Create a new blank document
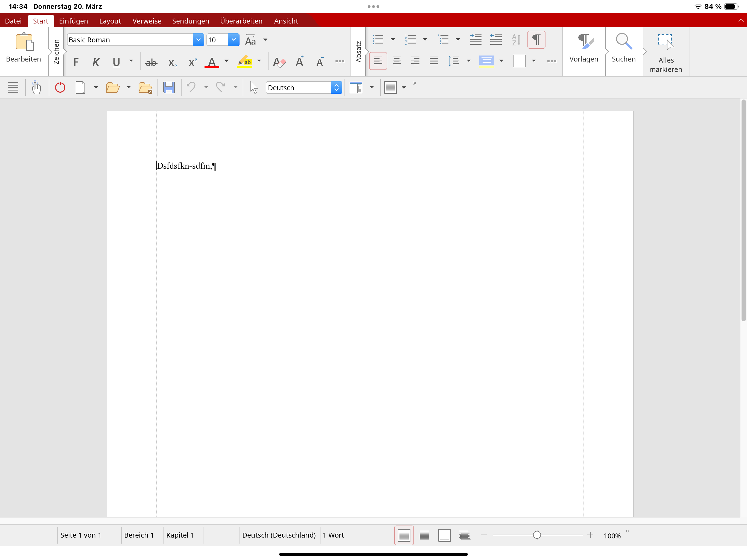Screen dimensions: 747x560 [80, 87]
